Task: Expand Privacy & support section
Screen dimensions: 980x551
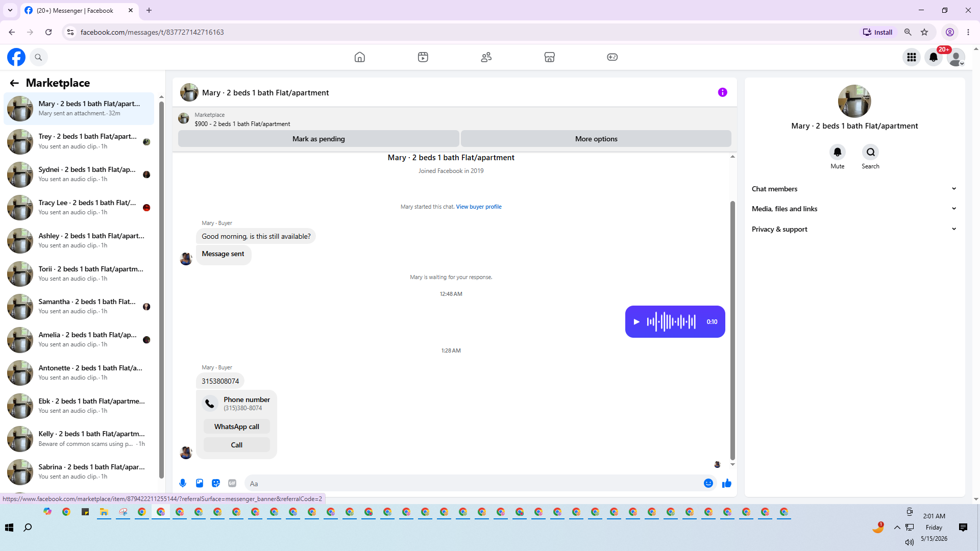Action: pos(854,229)
